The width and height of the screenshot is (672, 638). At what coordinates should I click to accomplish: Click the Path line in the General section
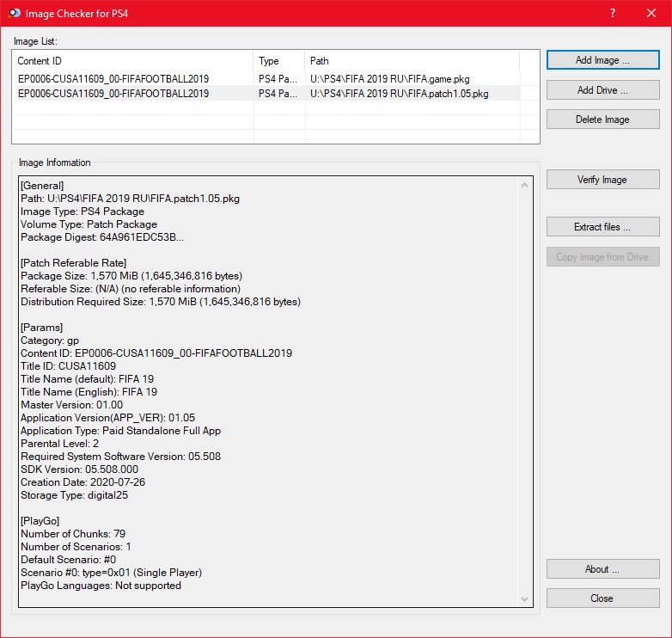click(x=131, y=199)
